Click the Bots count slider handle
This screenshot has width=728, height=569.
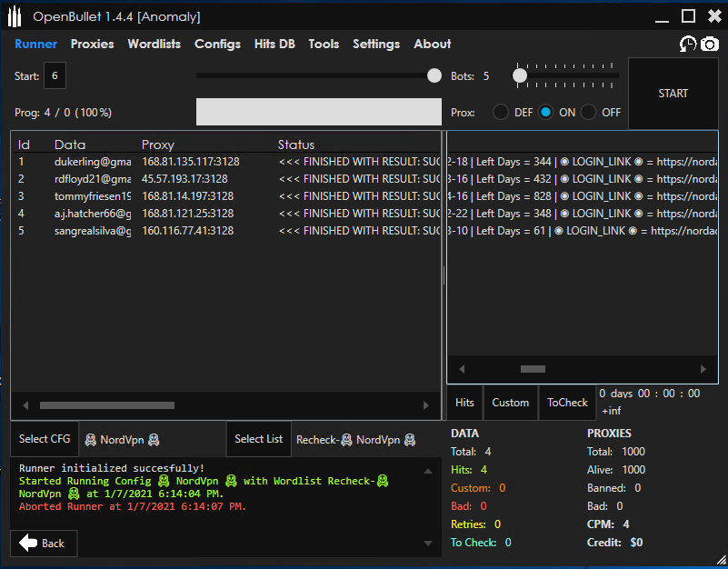pos(520,75)
